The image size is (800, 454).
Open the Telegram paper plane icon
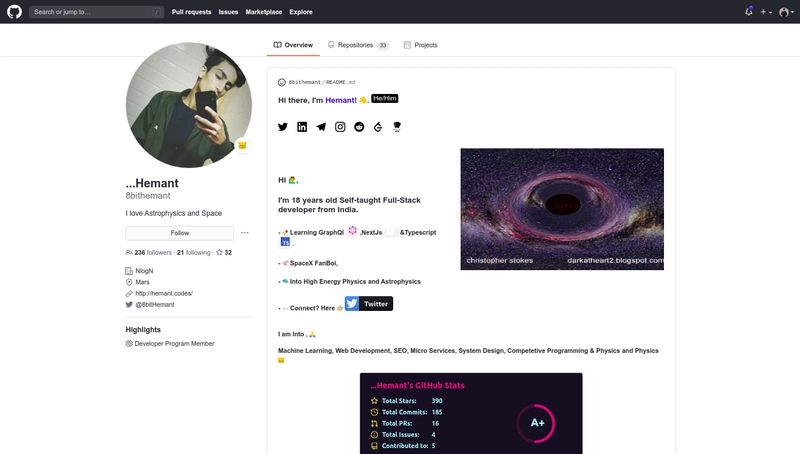(321, 127)
